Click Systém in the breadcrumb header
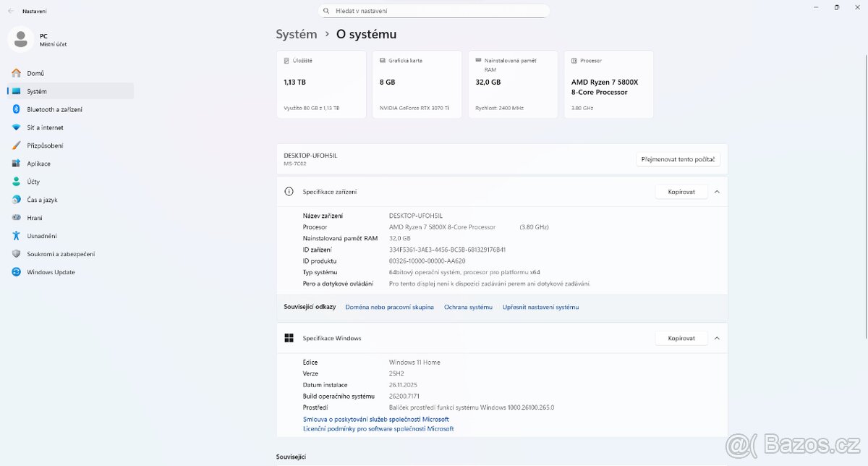 [x=297, y=34]
